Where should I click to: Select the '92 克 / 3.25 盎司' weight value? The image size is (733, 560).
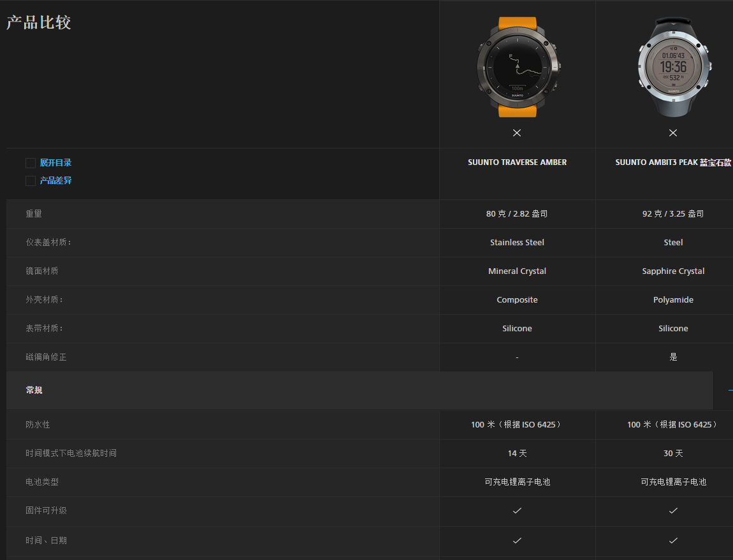tap(672, 213)
